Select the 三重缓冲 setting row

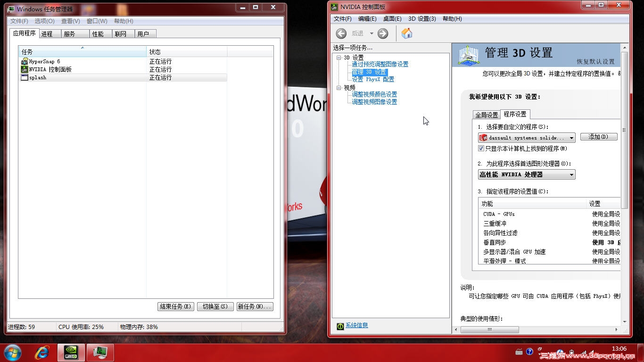550,223
